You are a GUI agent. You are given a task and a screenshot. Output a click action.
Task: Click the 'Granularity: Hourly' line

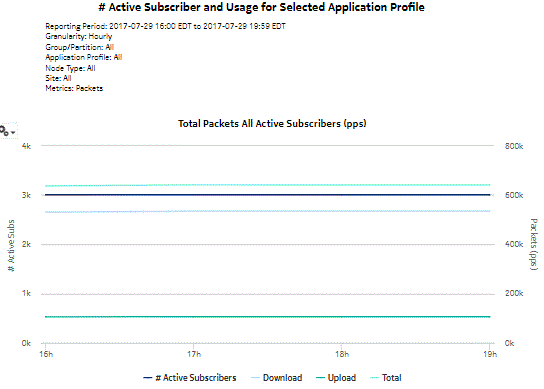pos(79,36)
